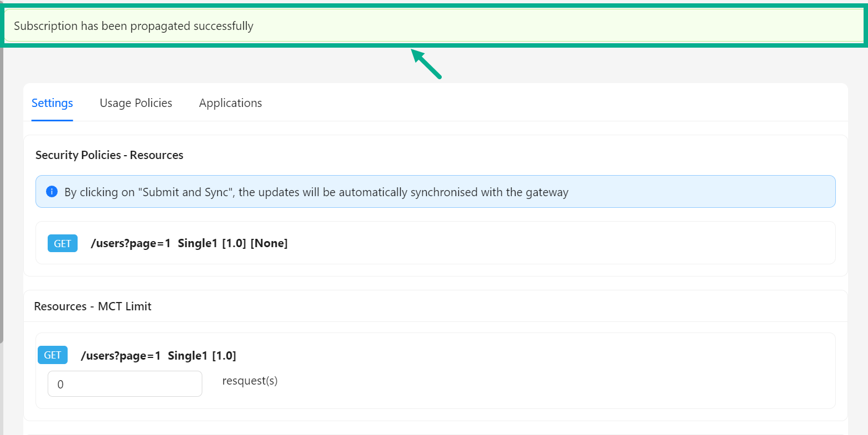Select the Security Policies - Resources heading
The image size is (868, 435).
(x=109, y=155)
